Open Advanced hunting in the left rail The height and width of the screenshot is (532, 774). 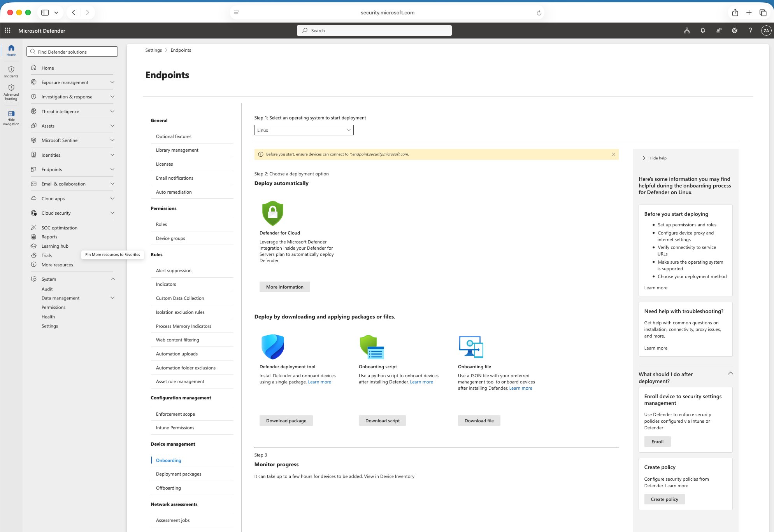click(11, 93)
